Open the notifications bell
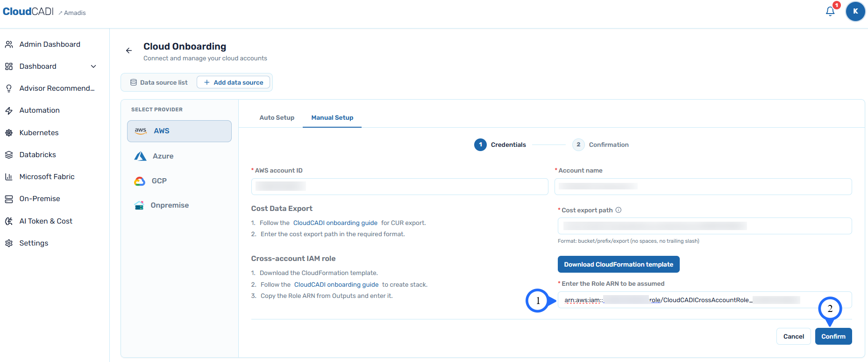The image size is (868, 362). 830,11
